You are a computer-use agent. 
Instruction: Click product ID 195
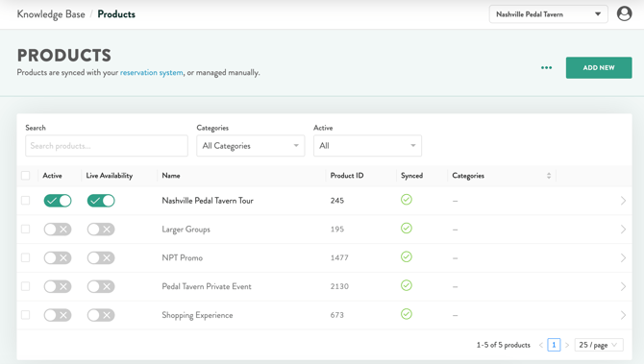pos(337,230)
